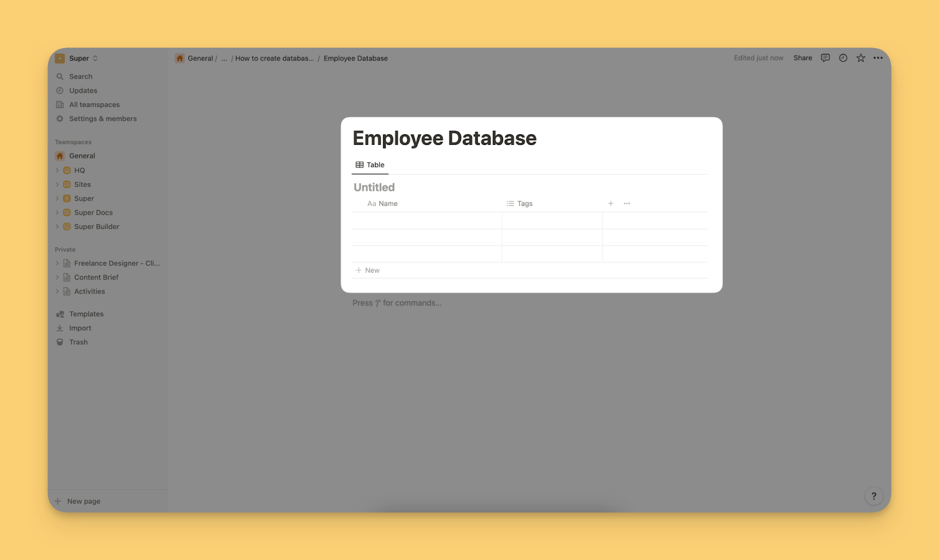Select the Table view tab
Screen dimensions: 939x560
pos(370,165)
